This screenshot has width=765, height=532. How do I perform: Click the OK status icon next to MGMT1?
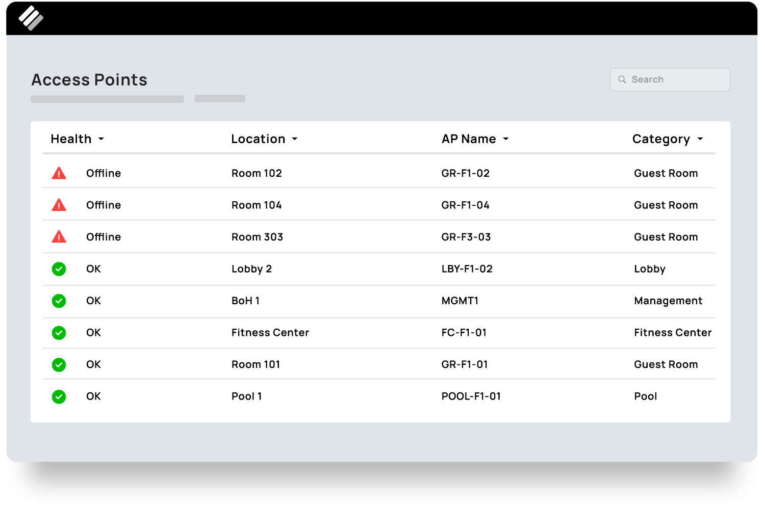coord(59,301)
